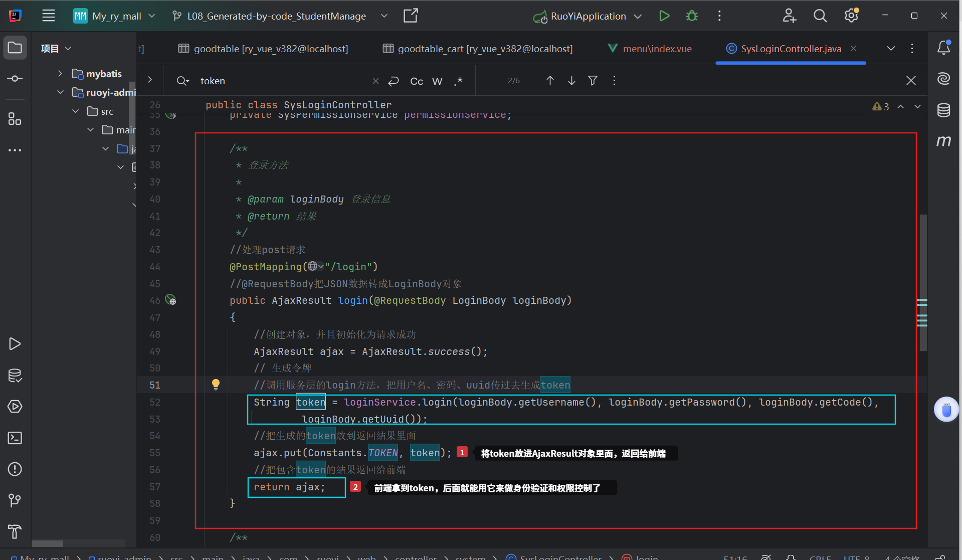Open the Project tool window folder icon
The image size is (962, 560).
tap(15, 48)
